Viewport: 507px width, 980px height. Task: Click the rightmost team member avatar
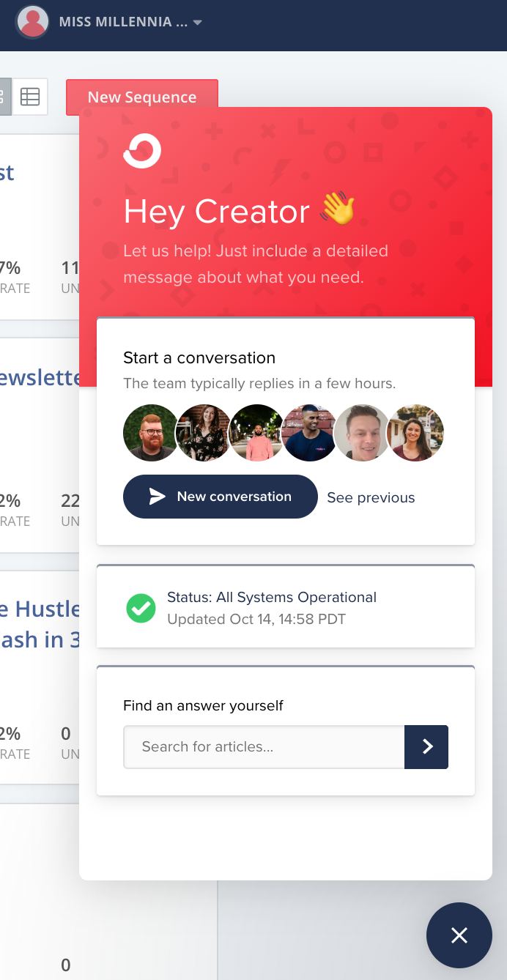coord(415,433)
